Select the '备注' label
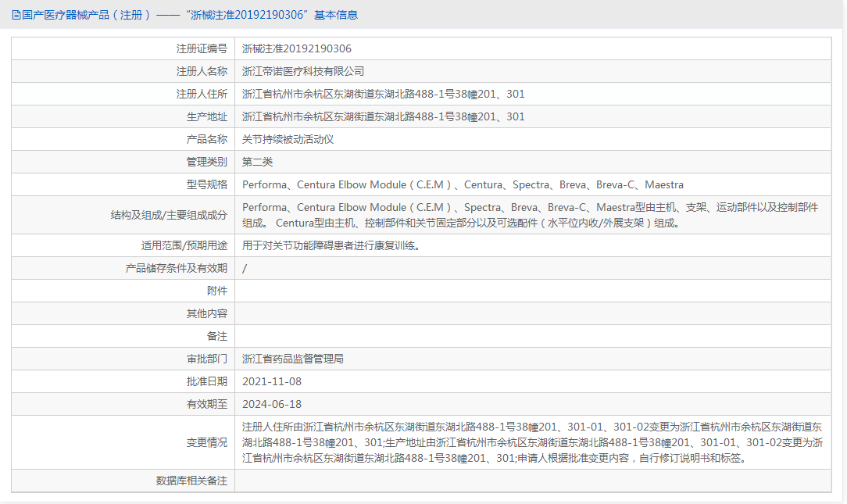The height and width of the screenshot is (504, 847). [x=217, y=337]
